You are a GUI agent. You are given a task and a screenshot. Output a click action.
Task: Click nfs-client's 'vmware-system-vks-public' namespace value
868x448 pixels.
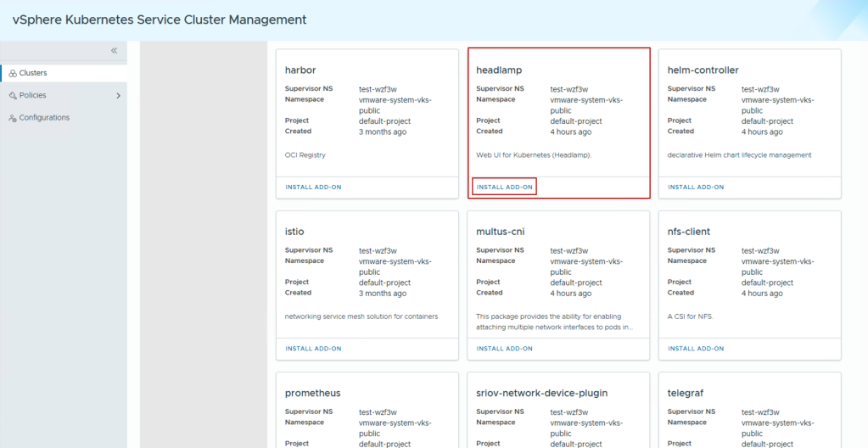[x=778, y=267]
